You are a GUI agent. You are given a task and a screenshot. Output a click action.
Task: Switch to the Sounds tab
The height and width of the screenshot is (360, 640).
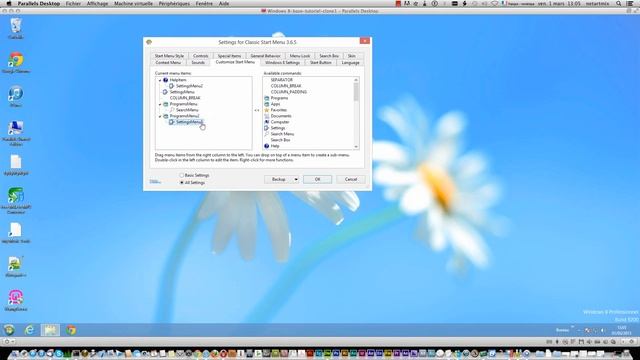pyautogui.click(x=198, y=63)
